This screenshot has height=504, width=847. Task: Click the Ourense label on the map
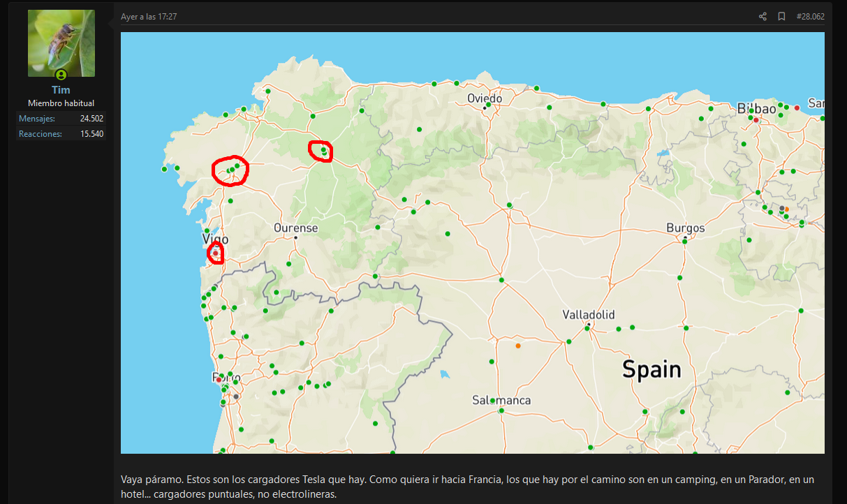click(x=295, y=228)
